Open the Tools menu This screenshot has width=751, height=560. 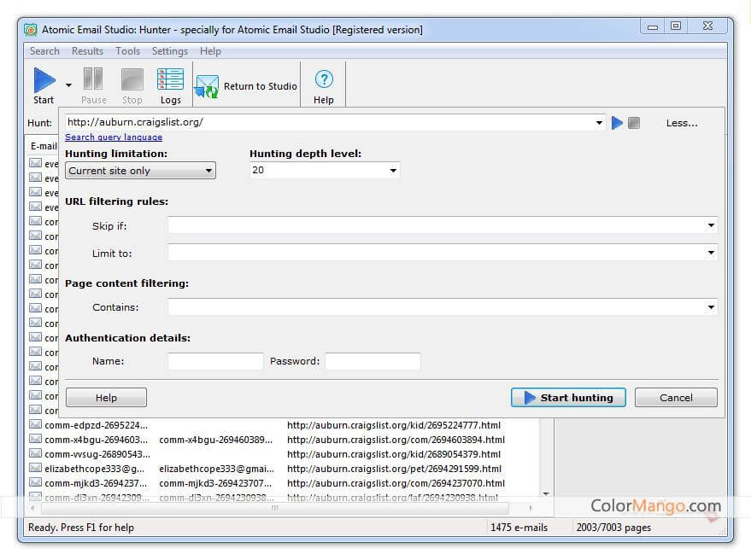[127, 51]
